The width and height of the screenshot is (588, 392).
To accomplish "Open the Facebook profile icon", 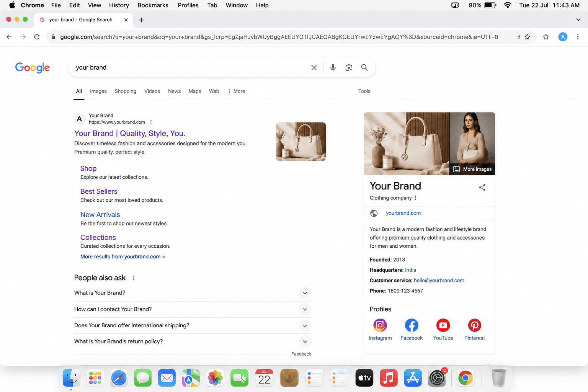I will click(x=412, y=325).
